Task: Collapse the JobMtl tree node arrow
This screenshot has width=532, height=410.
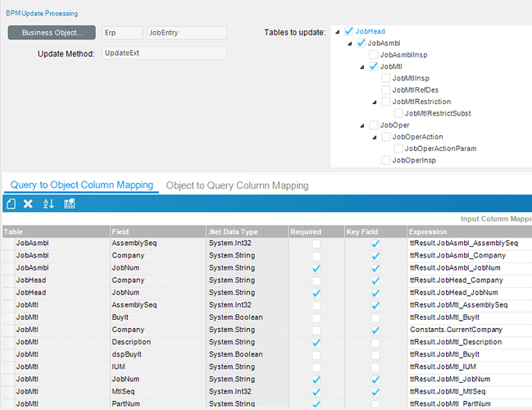Action: tap(362, 66)
